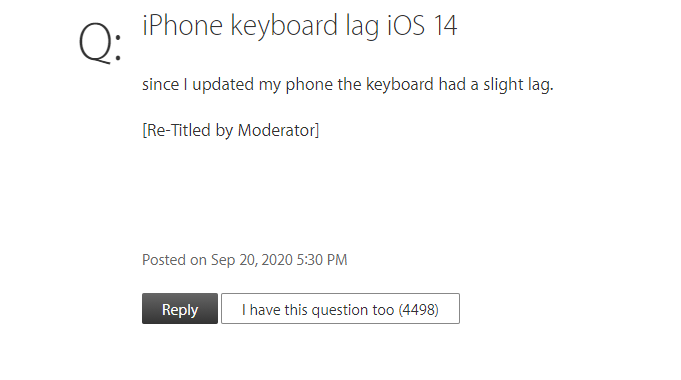Click the "5:30 PM" timestamp
The height and width of the screenshot is (380, 681).
(322, 260)
